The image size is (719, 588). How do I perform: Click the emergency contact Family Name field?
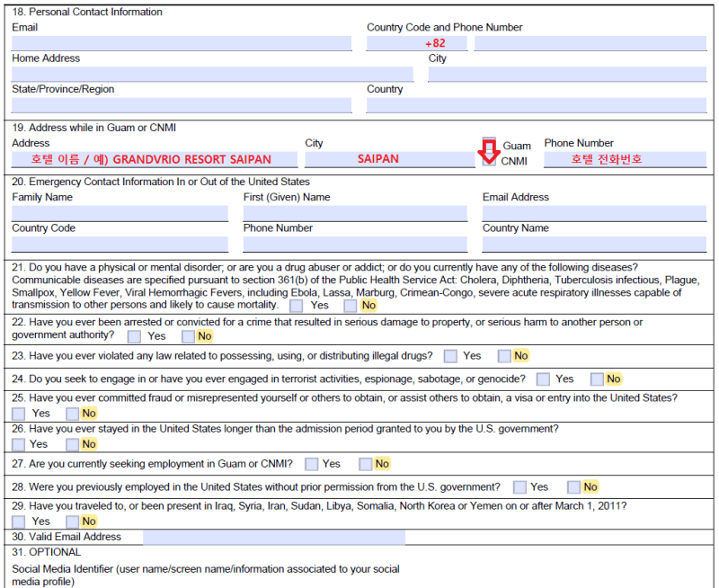tap(120, 213)
